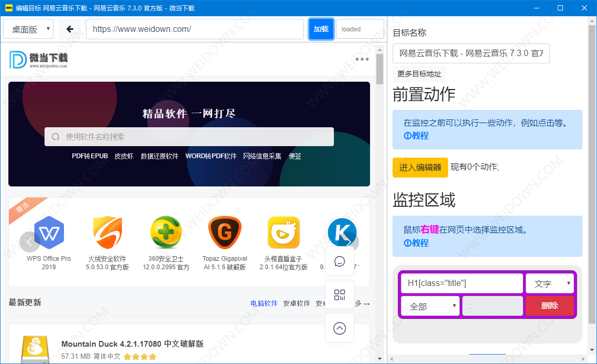Go to previous carousel slide arrow
The width and height of the screenshot is (597, 364).
[x=30, y=242]
